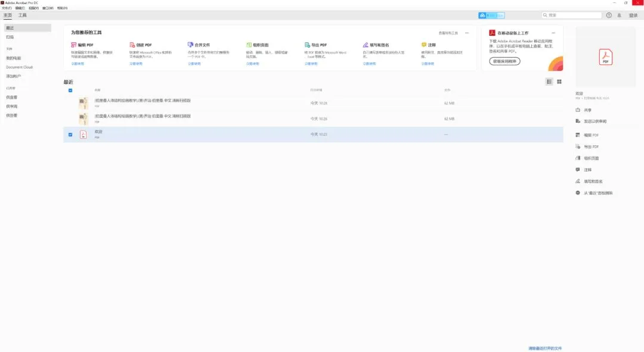Click the Adobe Acrobat logo in mobile card

pyautogui.click(x=491, y=33)
